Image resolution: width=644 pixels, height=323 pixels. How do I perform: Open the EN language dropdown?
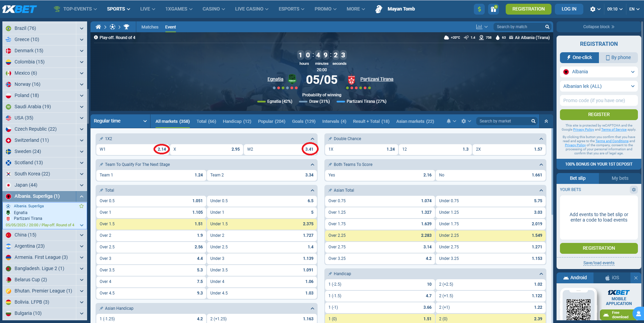634,9
